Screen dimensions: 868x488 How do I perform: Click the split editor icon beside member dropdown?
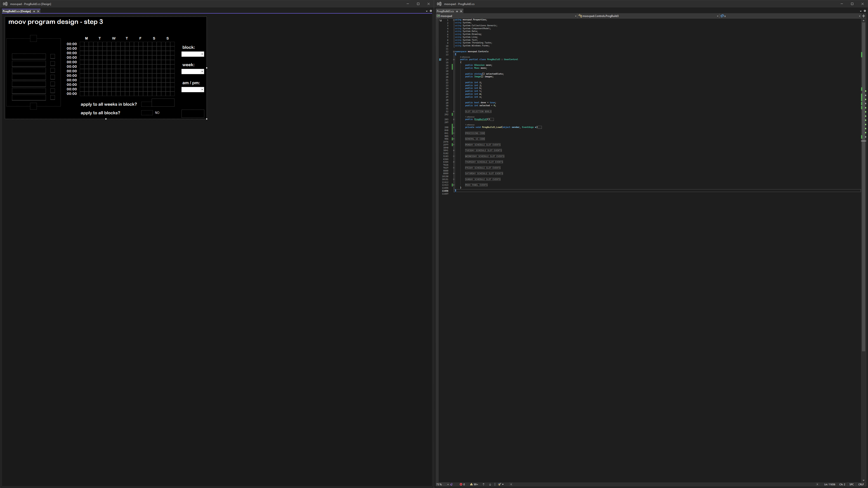click(x=864, y=16)
